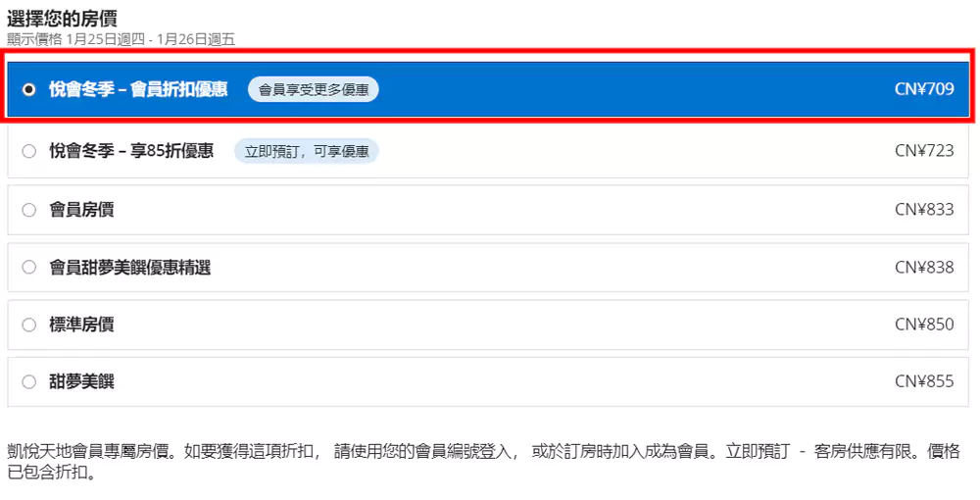Click the 選擇您的房價 heading

(x=62, y=18)
